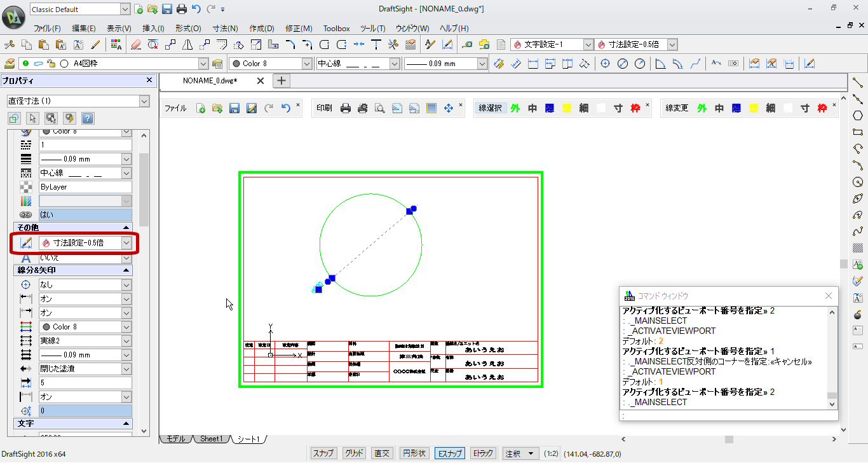Click Print icon in quick access bar
Viewport: 868px width, 463px height.
[182, 9]
